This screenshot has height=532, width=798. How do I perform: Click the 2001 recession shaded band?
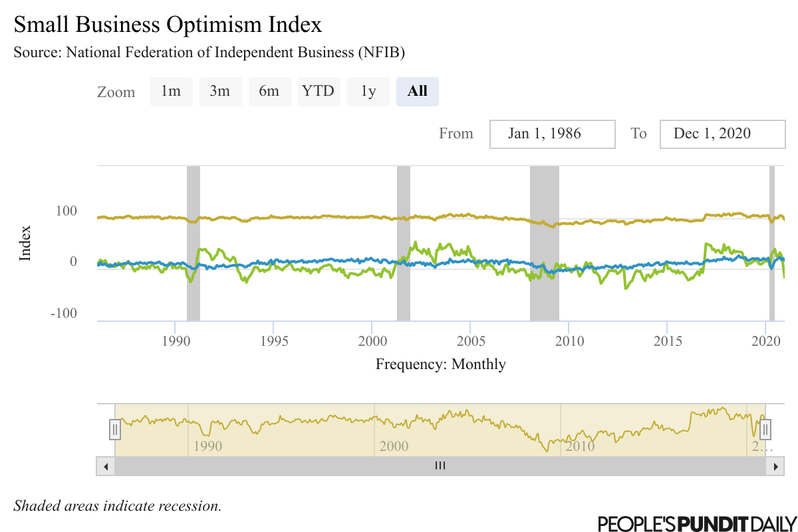[x=404, y=243]
